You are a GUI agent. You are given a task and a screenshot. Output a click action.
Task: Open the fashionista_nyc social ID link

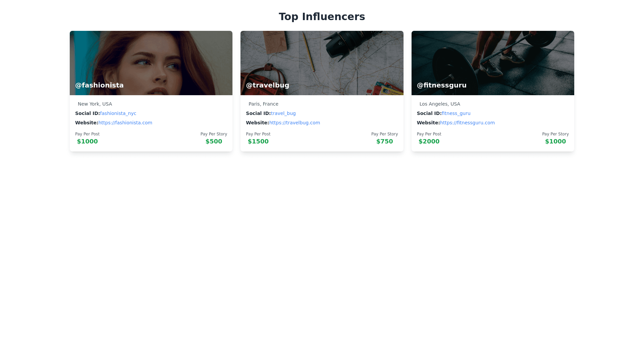tap(118, 113)
